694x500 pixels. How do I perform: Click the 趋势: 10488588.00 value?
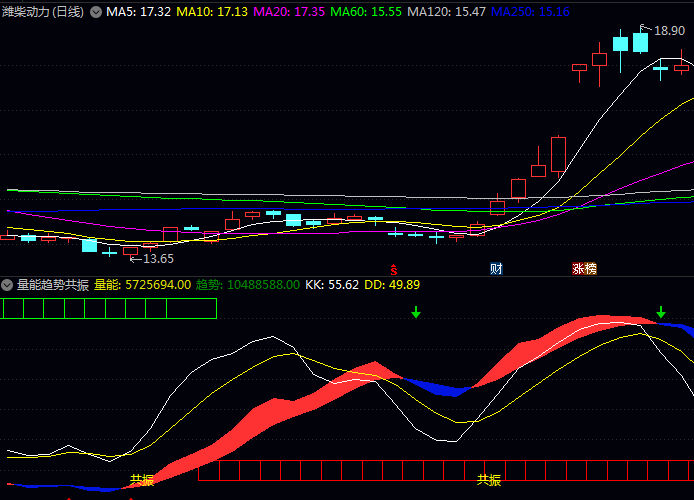point(248,285)
